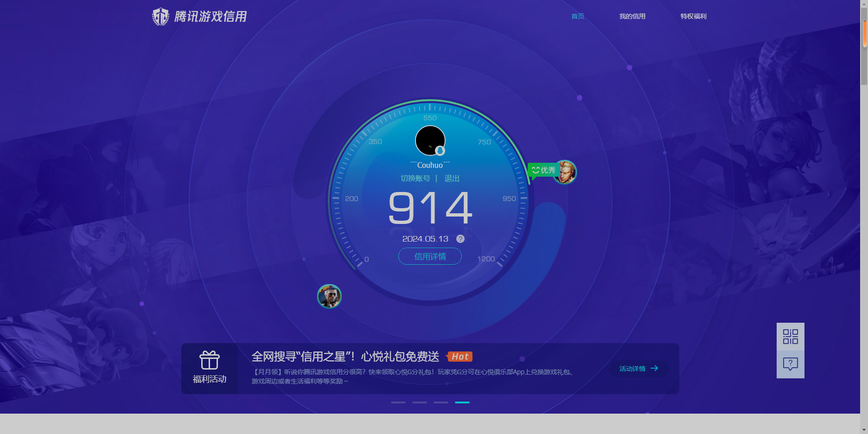Click the QQ penguin badge on avatar

pos(440,151)
